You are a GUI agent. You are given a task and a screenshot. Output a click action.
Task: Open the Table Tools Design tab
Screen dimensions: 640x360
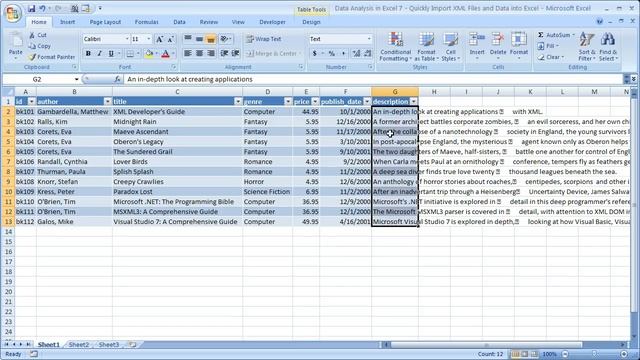(311, 22)
